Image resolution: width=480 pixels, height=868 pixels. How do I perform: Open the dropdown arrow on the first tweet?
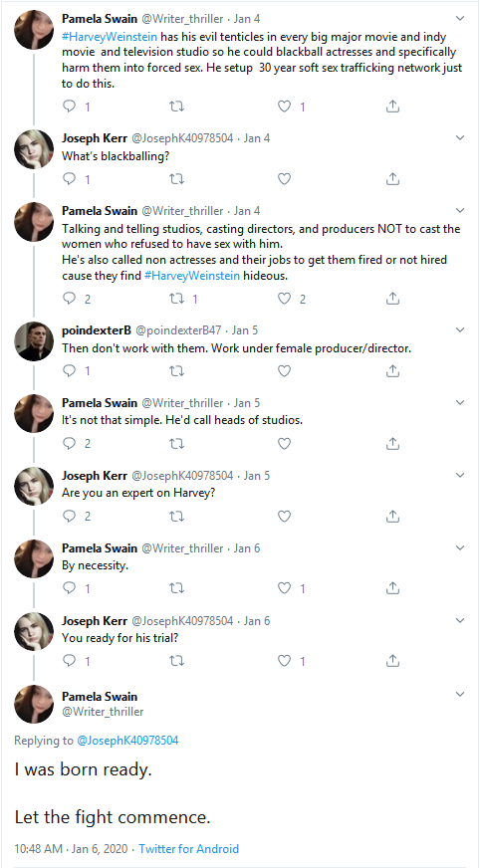click(459, 18)
